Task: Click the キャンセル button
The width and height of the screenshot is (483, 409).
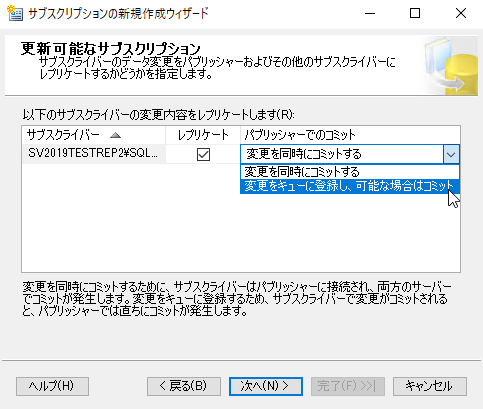Action: click(430, 386)
